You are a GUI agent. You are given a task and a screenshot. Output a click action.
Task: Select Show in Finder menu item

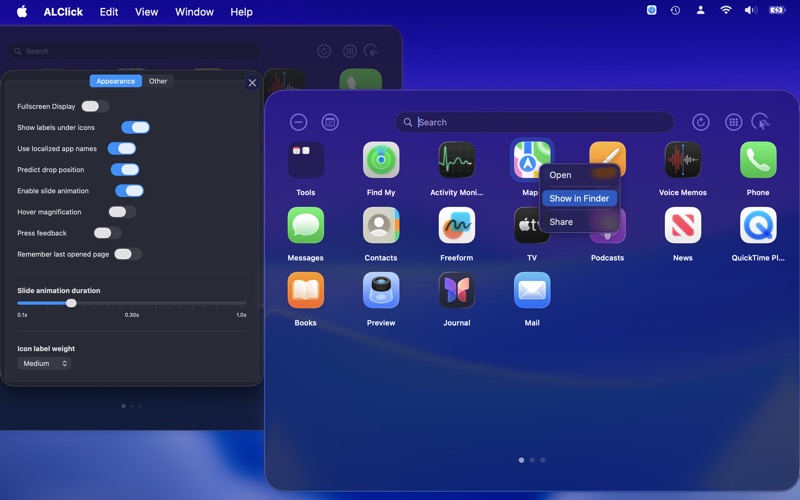pos(580,198)
